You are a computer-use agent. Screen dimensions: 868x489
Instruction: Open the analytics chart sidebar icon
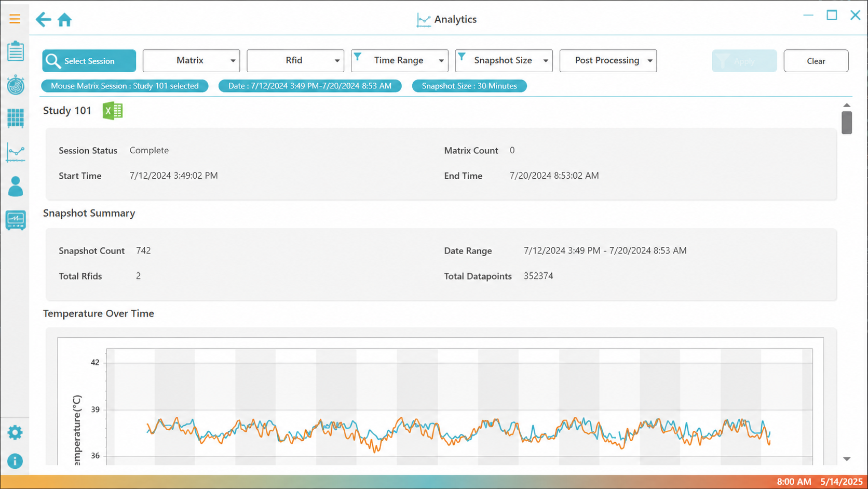(16, 153)
